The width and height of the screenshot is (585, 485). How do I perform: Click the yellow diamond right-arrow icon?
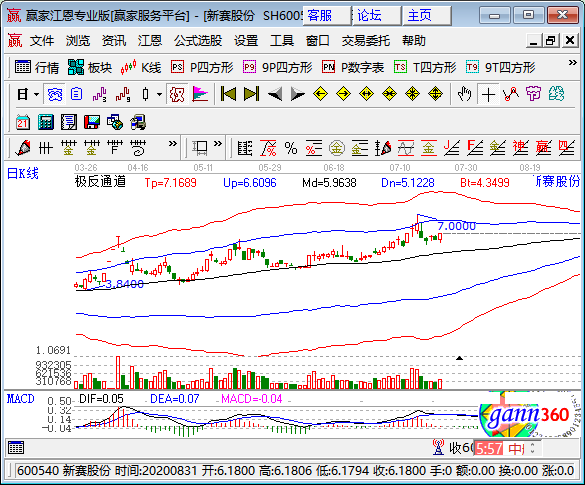[343, 94]
